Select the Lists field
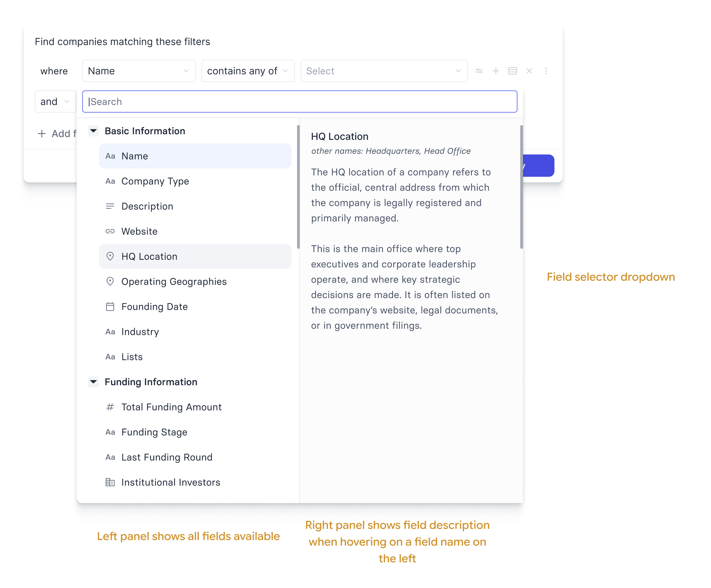This screenshot has width=711, height=588. (195, 357)
